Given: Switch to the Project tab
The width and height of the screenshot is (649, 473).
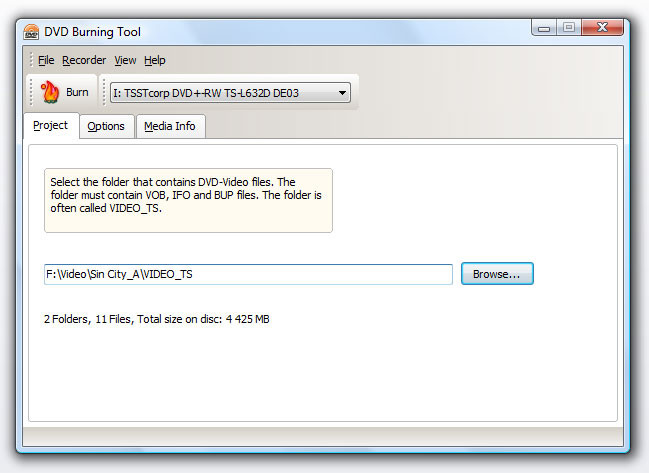Looking at the screenshot, I should click(51, 125).
